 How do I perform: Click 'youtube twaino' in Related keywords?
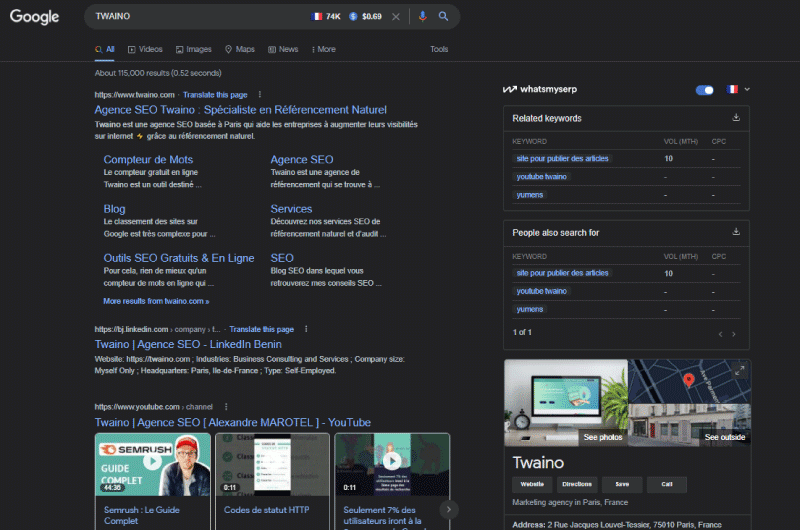click(541, 176)
